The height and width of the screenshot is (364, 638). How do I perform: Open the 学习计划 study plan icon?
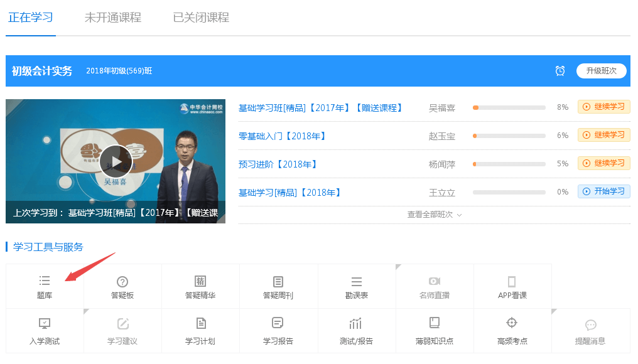tap(200, 324)
